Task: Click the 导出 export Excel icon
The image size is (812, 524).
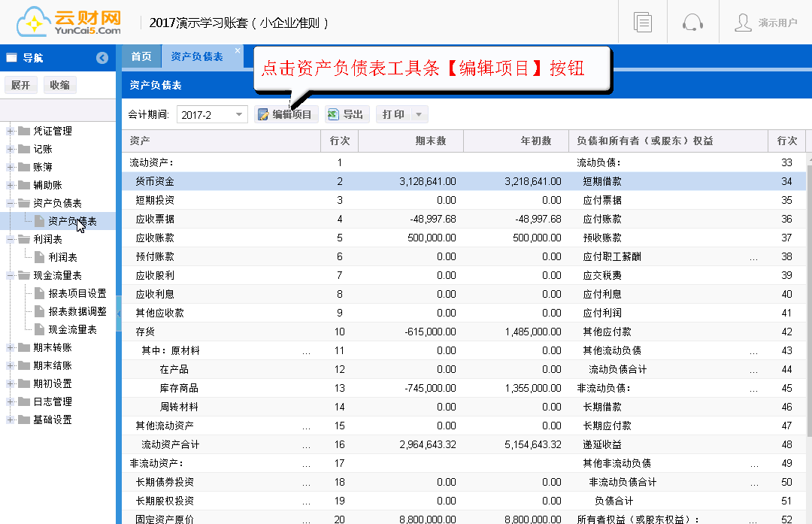Action: [x=333, y=114]
